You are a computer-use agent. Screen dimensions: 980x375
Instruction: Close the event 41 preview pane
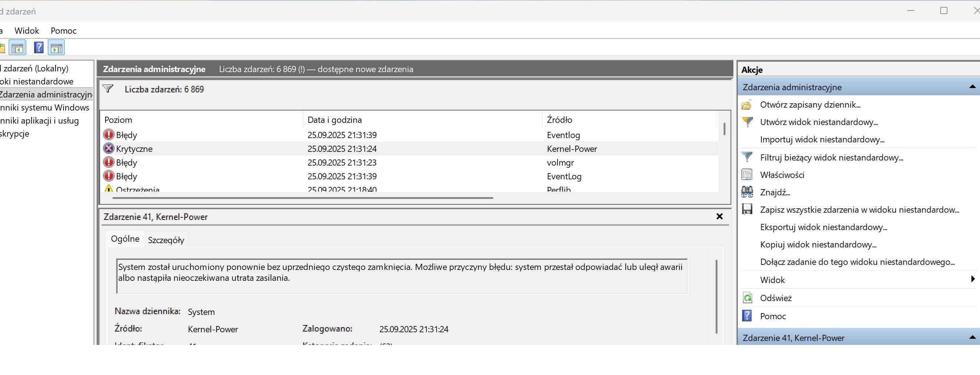click(719, 217)
